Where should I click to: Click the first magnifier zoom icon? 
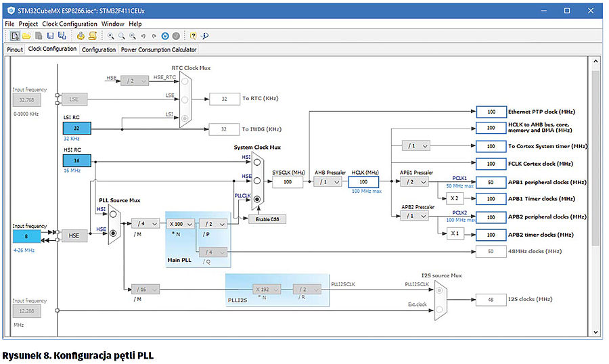click(110, 36)
